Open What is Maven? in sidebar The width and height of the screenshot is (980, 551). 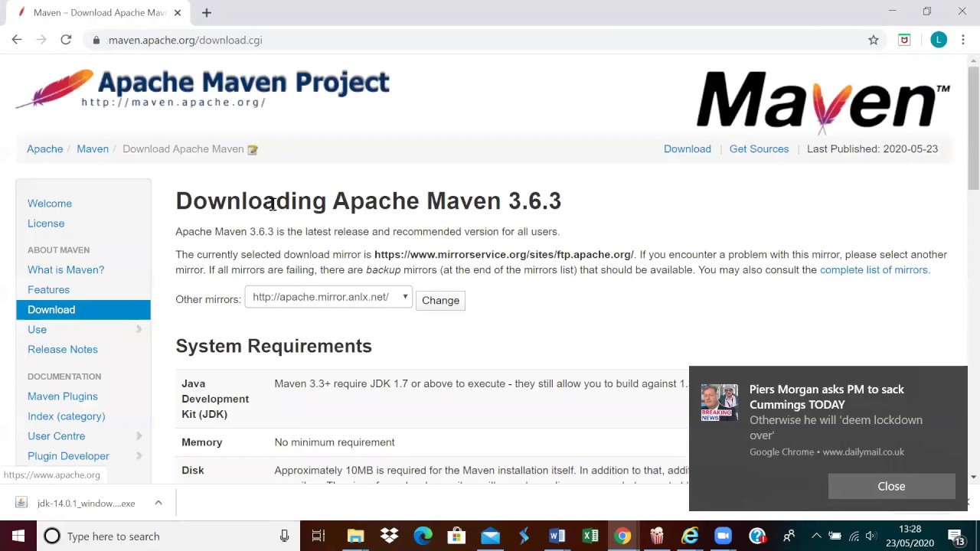tap(66, 269)
